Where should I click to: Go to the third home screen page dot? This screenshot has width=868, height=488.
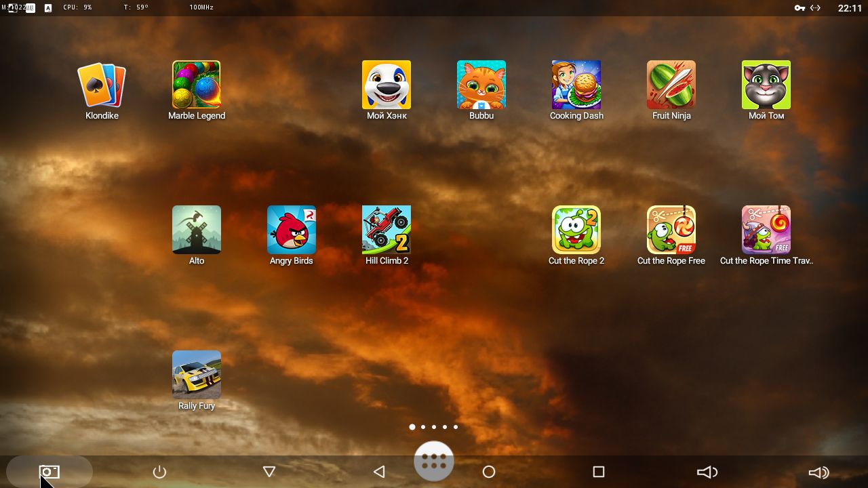[x=434, y=427]
